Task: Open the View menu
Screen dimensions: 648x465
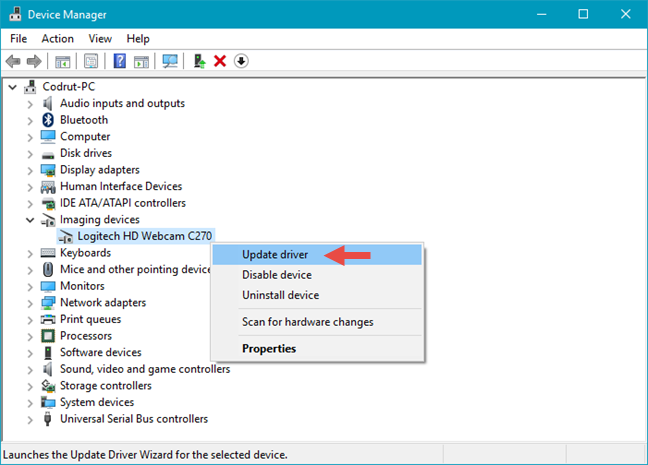Action: tap(100, 39)
